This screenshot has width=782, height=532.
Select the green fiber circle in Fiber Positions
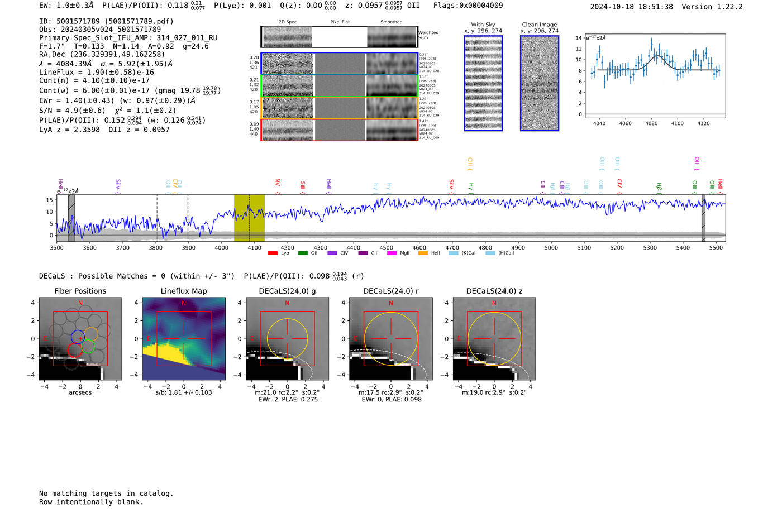pyautogui.click(x=88, y=347)
